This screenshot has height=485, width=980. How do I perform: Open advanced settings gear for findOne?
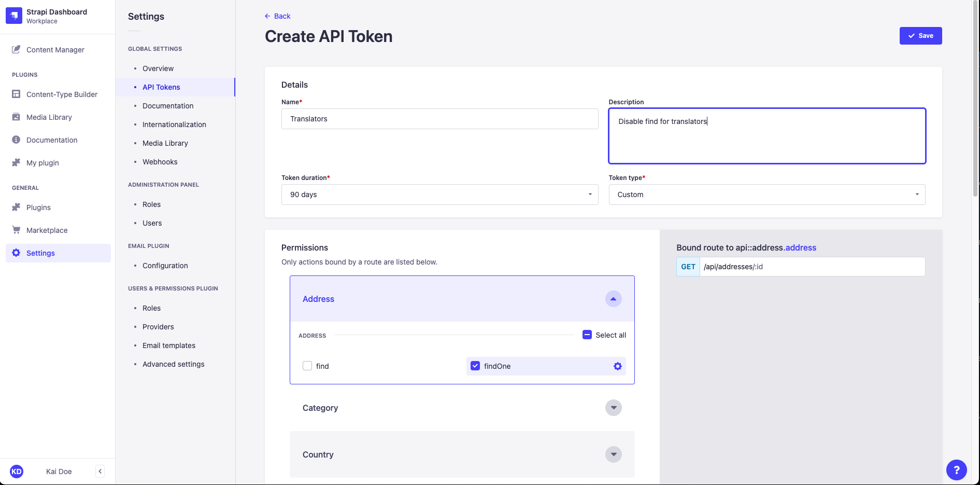(x=617, y=366)
